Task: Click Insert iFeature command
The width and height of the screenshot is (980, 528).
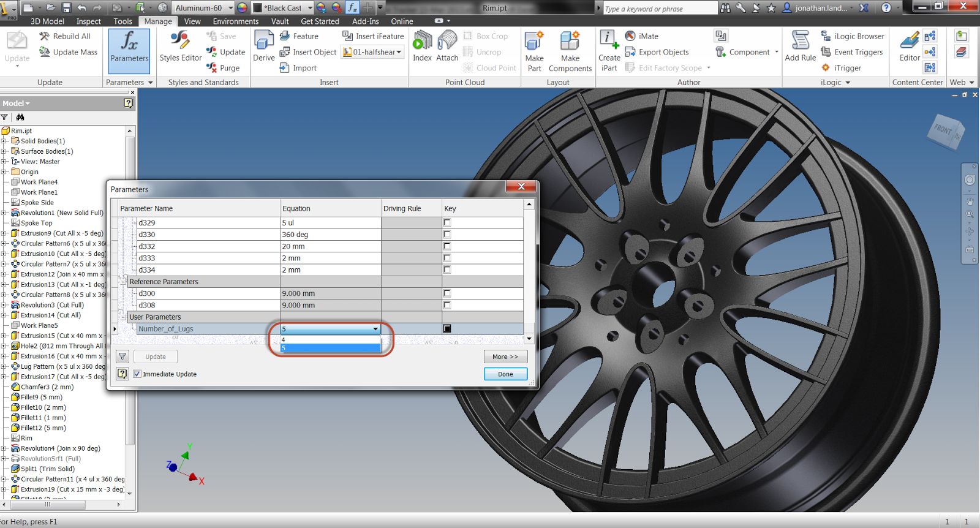Action: (373, 36)
